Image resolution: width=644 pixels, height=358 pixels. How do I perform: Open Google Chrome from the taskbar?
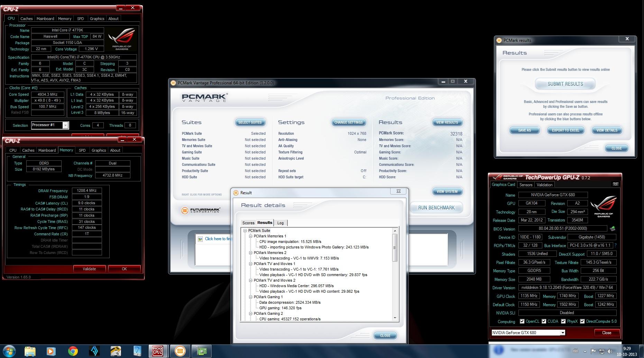coord(73,351)
